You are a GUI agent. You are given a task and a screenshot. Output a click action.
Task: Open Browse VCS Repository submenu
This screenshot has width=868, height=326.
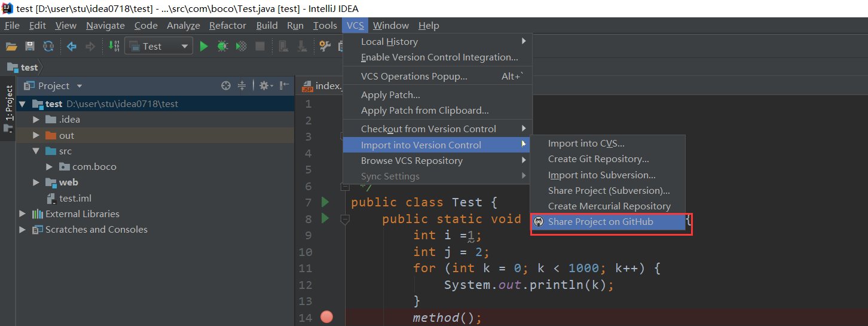click(x=438, y=161)
